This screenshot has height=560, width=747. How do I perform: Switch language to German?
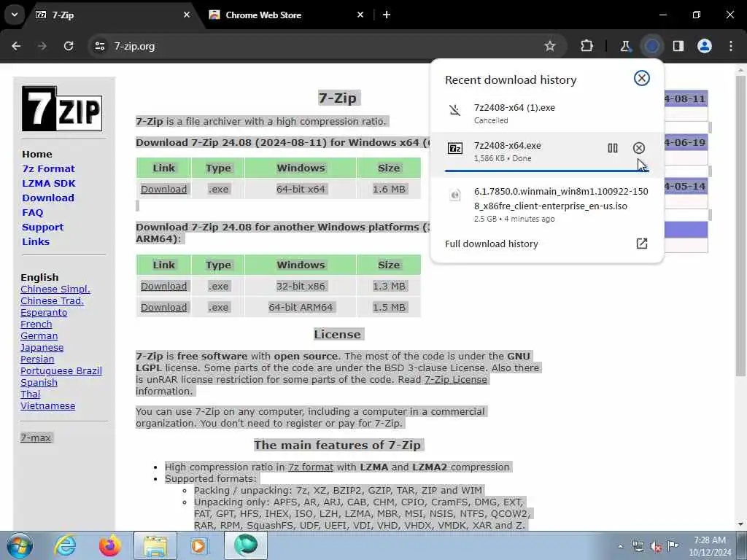coord(39,335)
